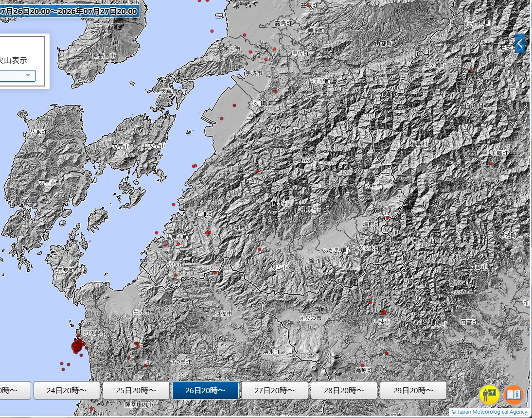Click the 相良村 map label
Image resolution: width=532 pixels, height=418 pixels.
tap(309, 209)
